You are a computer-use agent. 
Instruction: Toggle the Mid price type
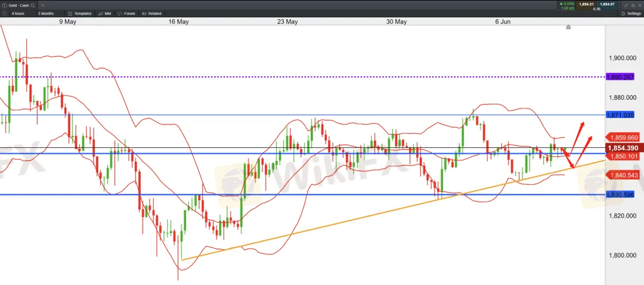tap(104, 13)
